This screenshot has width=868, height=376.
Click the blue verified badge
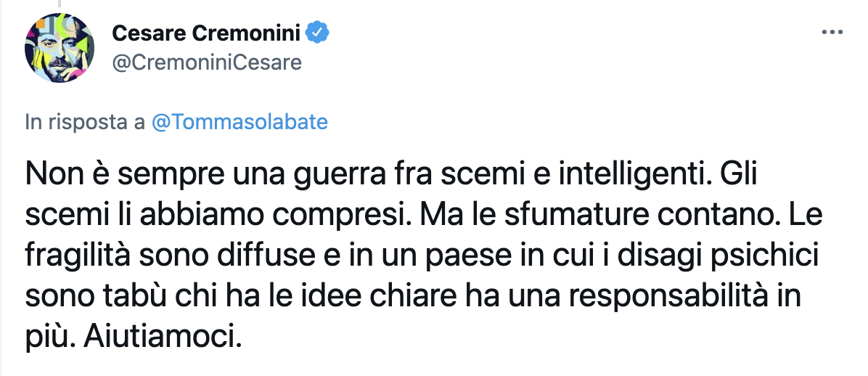(x=318, y=33)
